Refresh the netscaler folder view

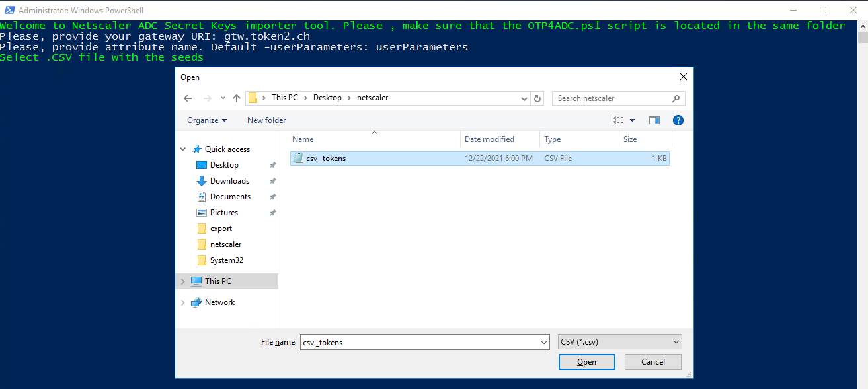(537, 98)
